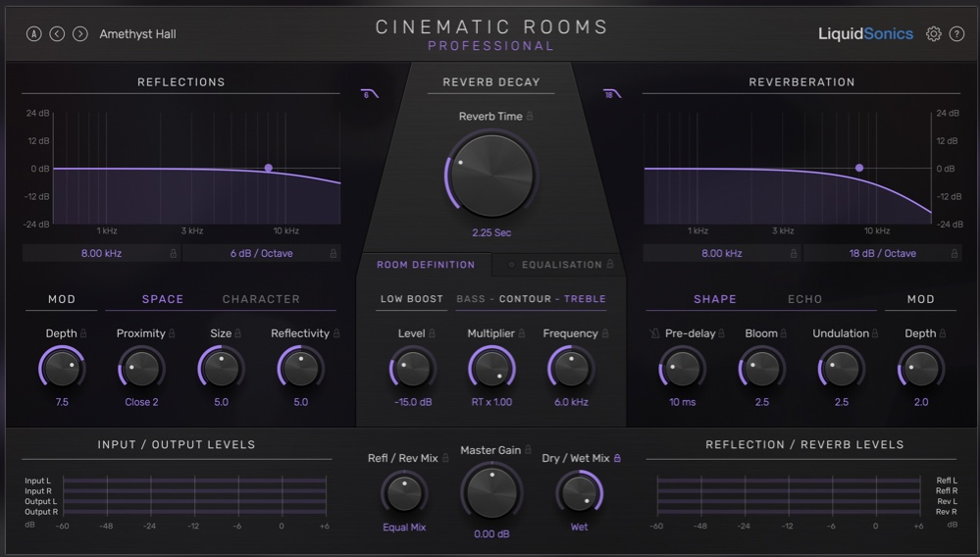Lock the Size parameter
The width and height of the screenshot is (980, 557).
coord(238,333)
